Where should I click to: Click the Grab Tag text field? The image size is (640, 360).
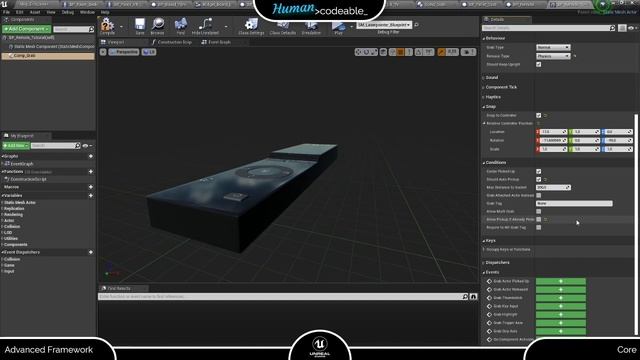pos(574,203)
